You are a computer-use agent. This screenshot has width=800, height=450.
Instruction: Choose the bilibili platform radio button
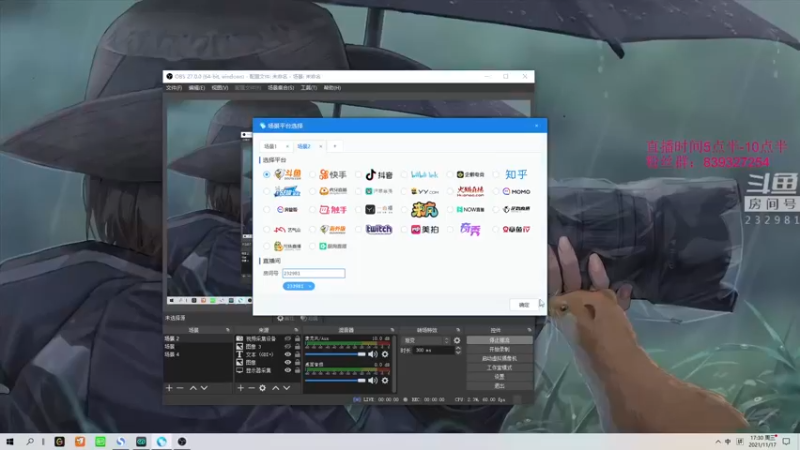[404, 174]
